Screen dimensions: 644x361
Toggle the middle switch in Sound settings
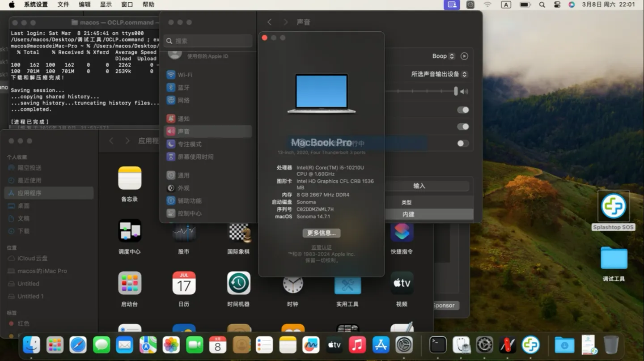click(462, 127)
